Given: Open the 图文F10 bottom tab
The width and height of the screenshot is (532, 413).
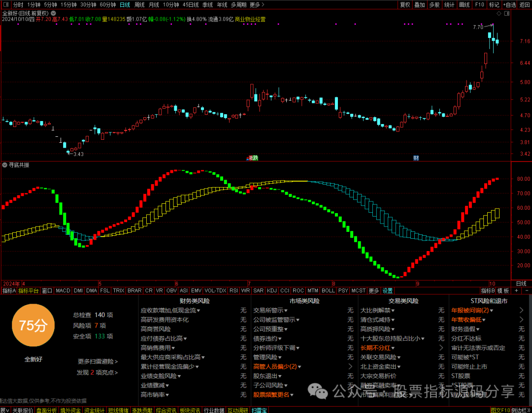Looking at the screenshot, I should point(500,410).
